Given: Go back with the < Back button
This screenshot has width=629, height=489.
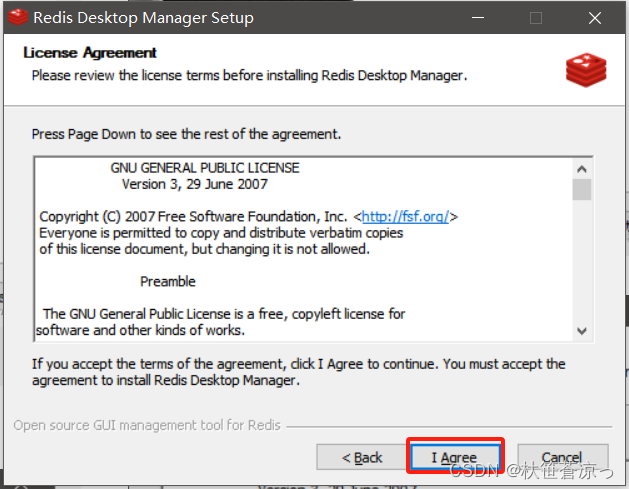Looking at the screenshot, I should (x=362, y=457).
